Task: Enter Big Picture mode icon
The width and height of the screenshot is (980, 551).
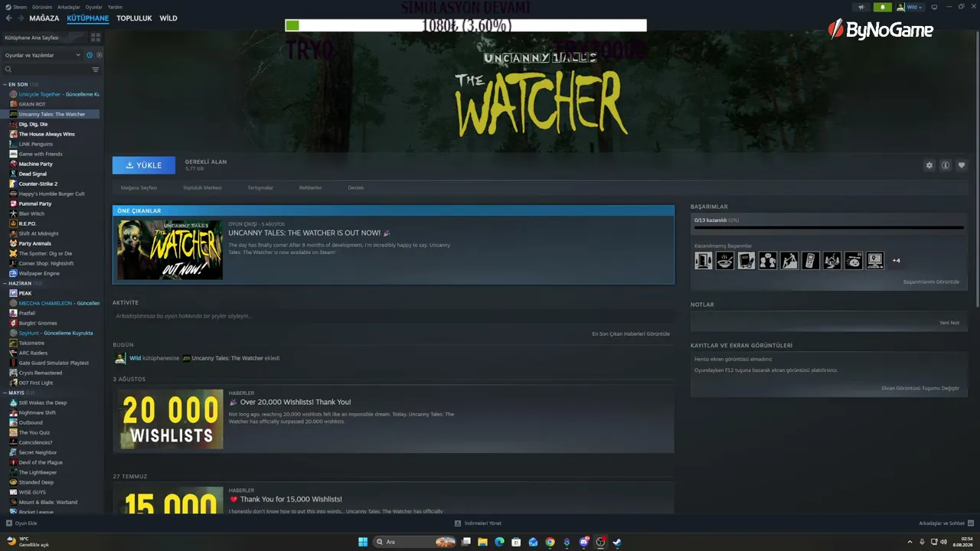Action: coord(934,7)
